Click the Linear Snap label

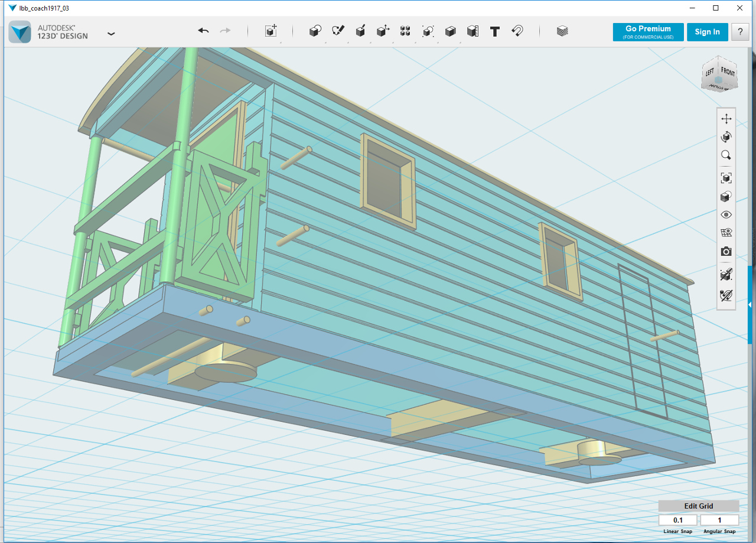(x=678, y=531)
